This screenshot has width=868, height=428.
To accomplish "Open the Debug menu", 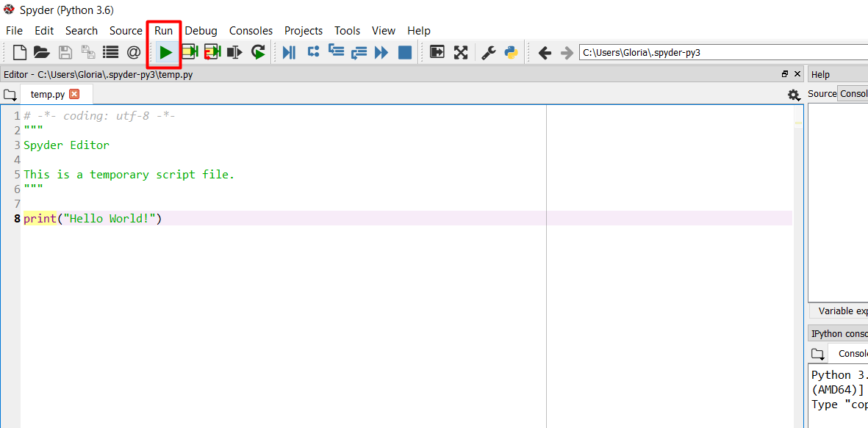I will (201, 31).
